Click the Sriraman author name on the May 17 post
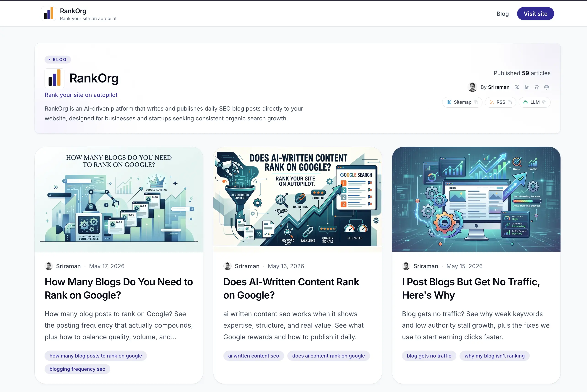Screen dimensions: 587x392 pos(69,266)
